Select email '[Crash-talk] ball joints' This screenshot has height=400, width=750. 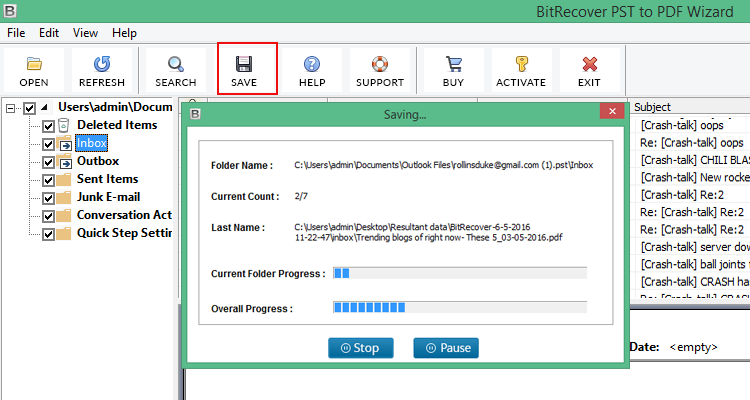(x=693, y=264)
